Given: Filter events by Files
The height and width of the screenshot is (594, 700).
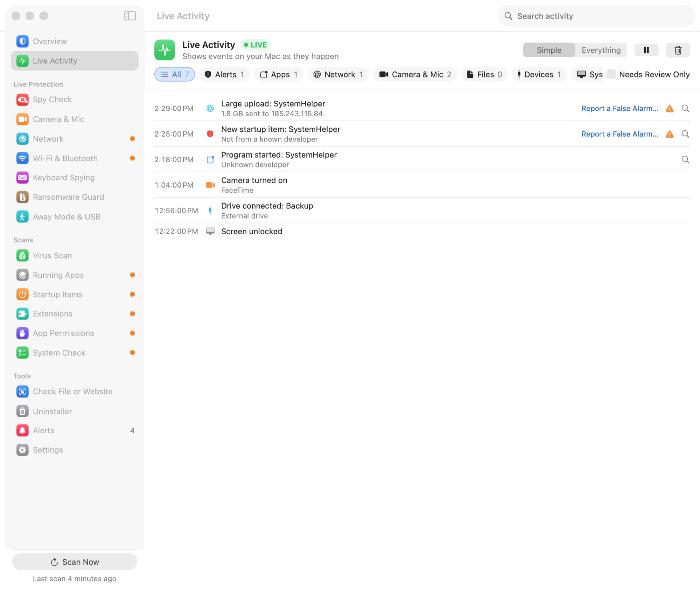Looking at the screenshot, I should click(x=484, y=74).
